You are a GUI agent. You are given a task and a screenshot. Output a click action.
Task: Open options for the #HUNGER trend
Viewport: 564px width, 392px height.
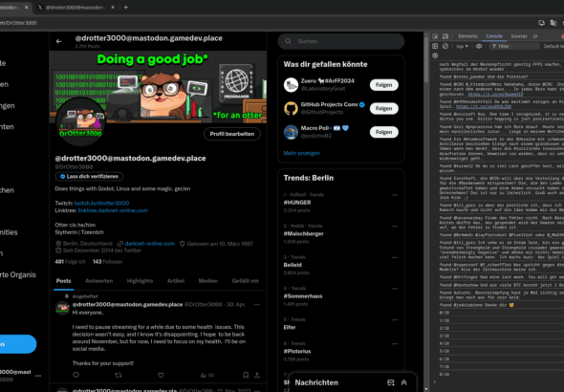pos(395,195)
